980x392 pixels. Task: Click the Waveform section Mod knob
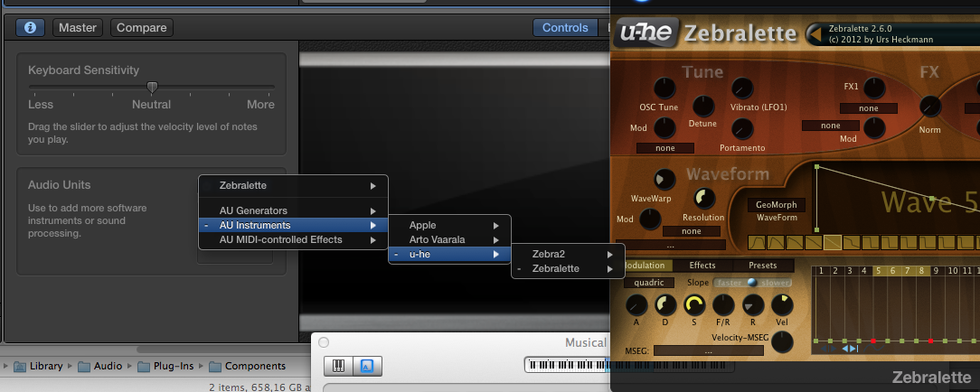click(x=650, y=219)
